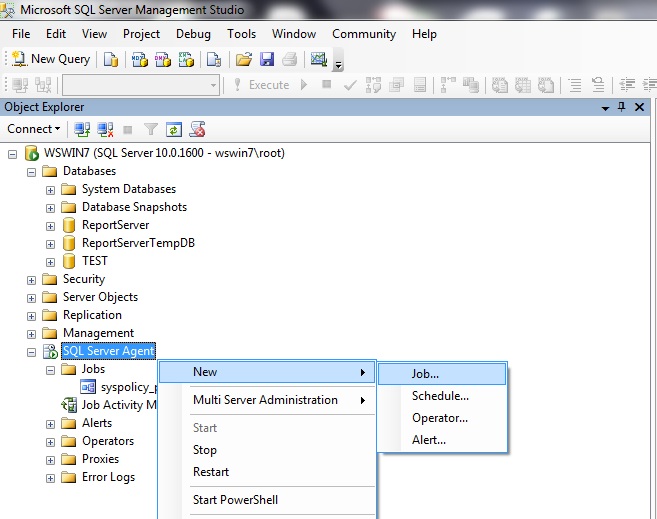Click the Save disk icon in toolbar
This screenshot has width=657, height=519.
pyautogui.click(x=266, y=59)
